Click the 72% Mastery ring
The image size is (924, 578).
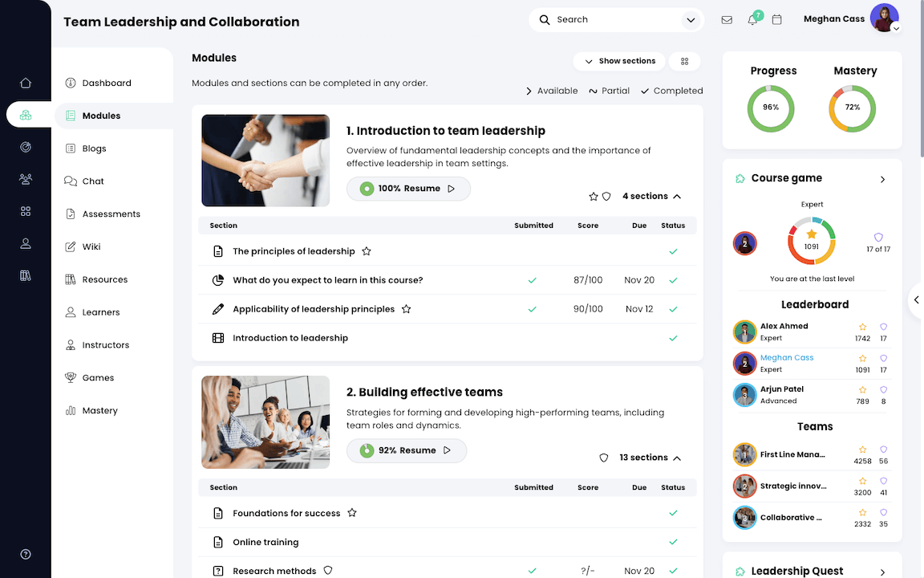pos(852,108)
